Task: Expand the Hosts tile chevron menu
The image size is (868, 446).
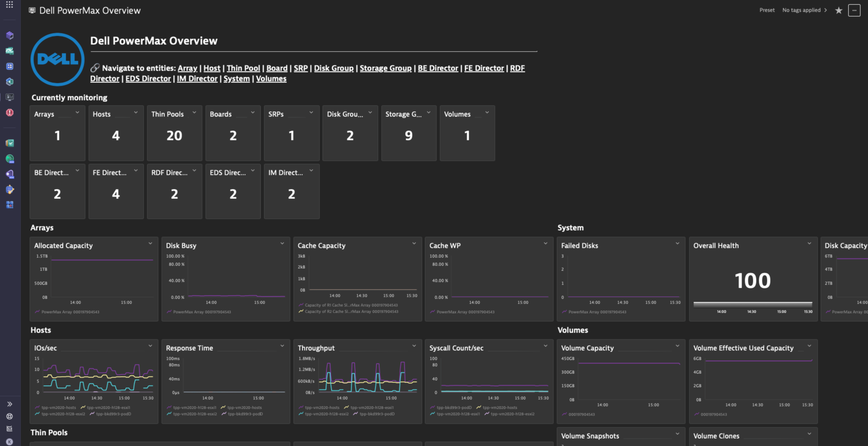Action: point(136,112)
